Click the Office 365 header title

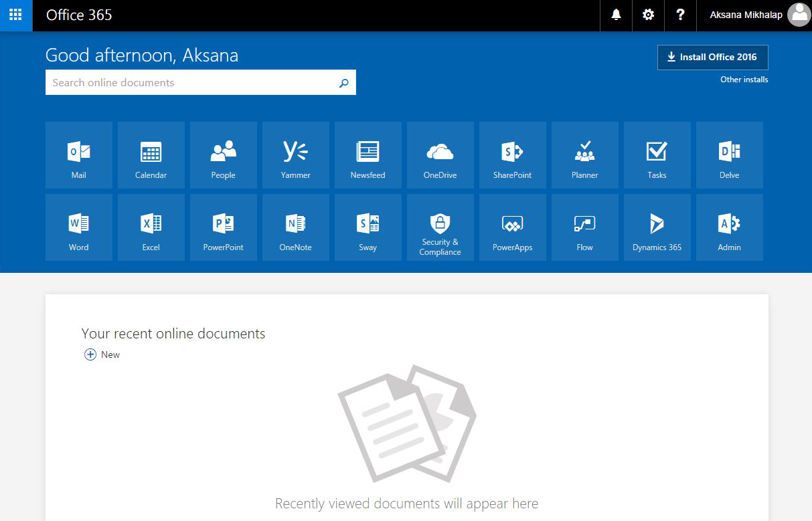[79, 15]
